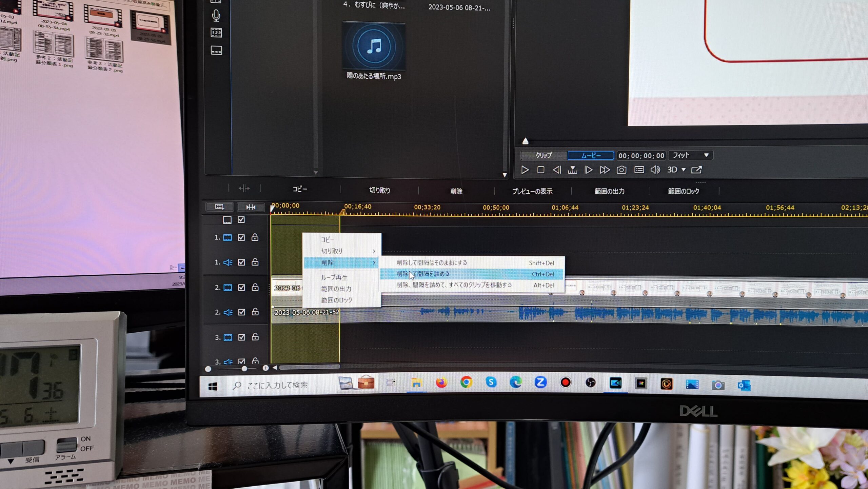Image resolution: width=868 pixels, height=489 pixels.
Task: Click the split icon left of コピー
Action: pos(244,188)
